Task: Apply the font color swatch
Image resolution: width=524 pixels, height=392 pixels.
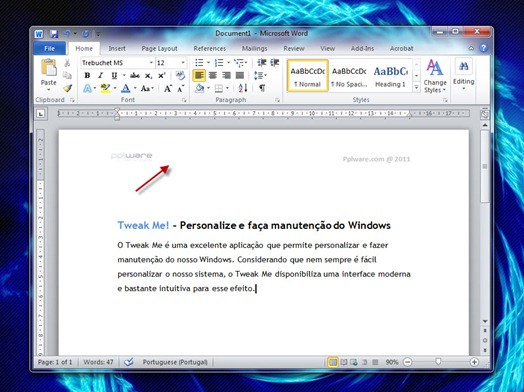Action: (125, 89)
